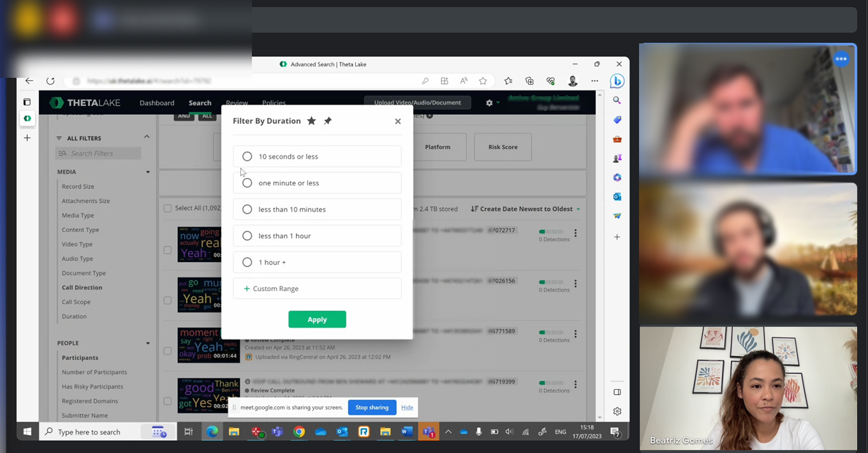
Task: Open Edge vertical tab actions menu
Action: 27,102
